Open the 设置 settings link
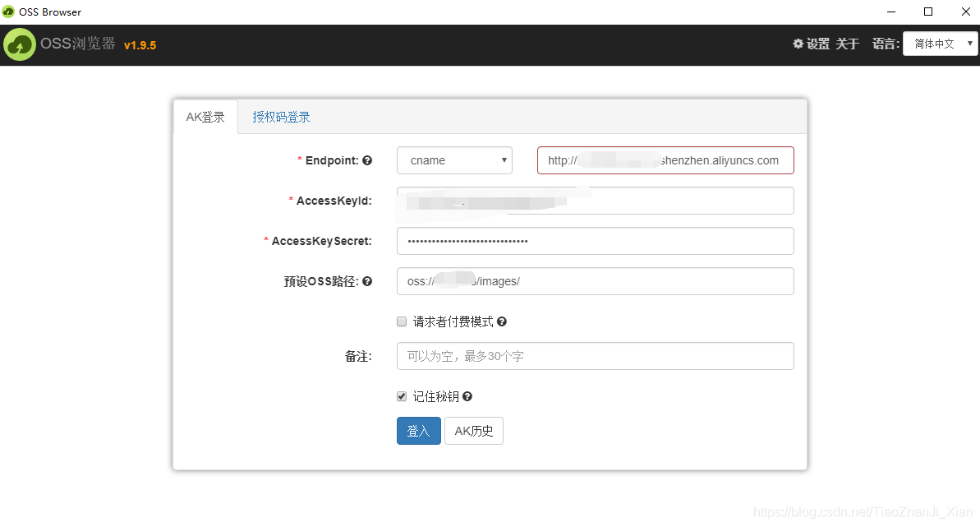Image resolution: width=980 pixels, height=527 pixels. pos(818,44)
